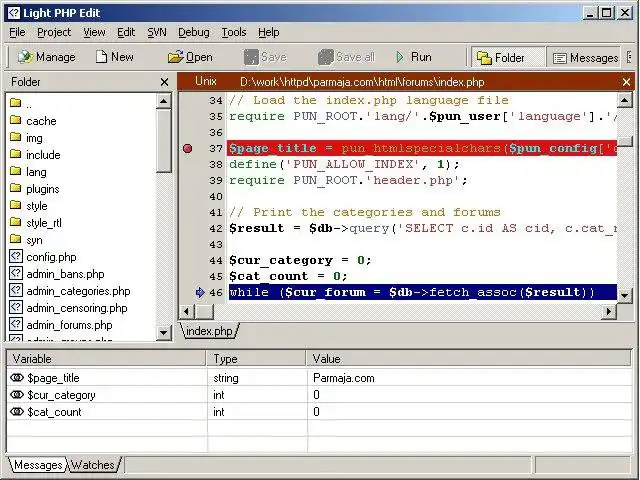Viewport: 640px width, 480px height.
Task: Click the Open folder icon
Action: pos(176,57)
